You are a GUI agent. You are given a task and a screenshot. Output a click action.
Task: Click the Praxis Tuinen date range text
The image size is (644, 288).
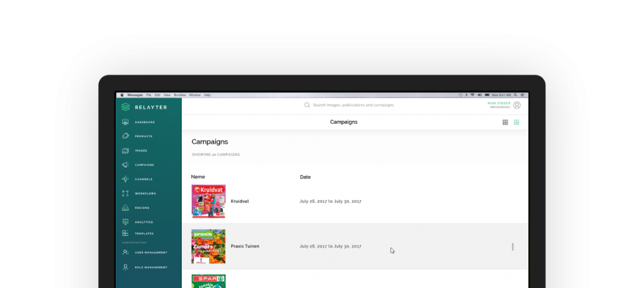(x=331, y=246)
